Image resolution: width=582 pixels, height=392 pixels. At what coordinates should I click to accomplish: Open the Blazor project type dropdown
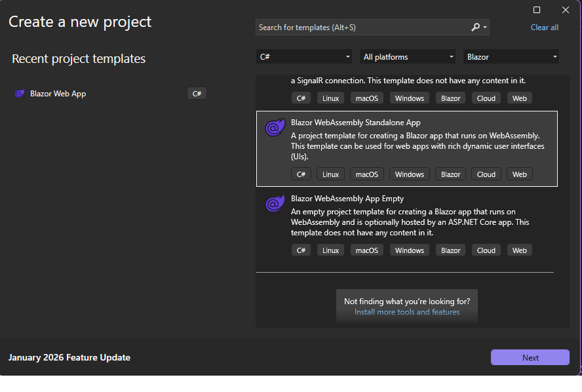[x=511, y=57]
